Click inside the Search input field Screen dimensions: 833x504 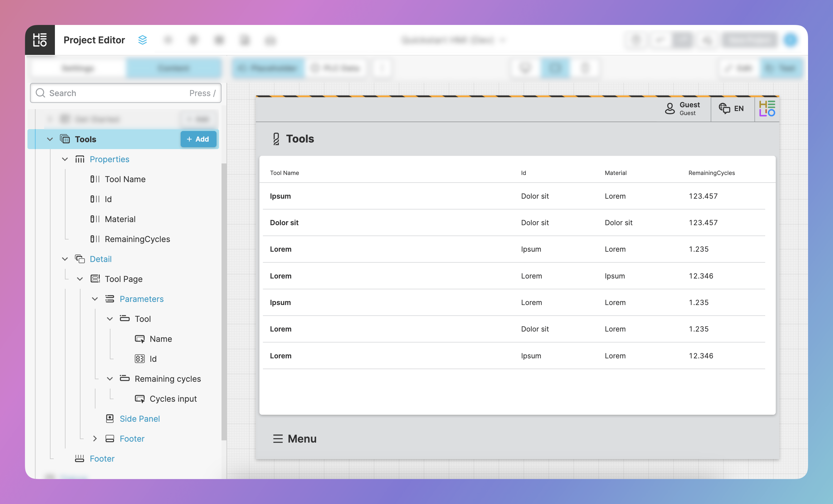pyautogui.click(x=118, y=93)
